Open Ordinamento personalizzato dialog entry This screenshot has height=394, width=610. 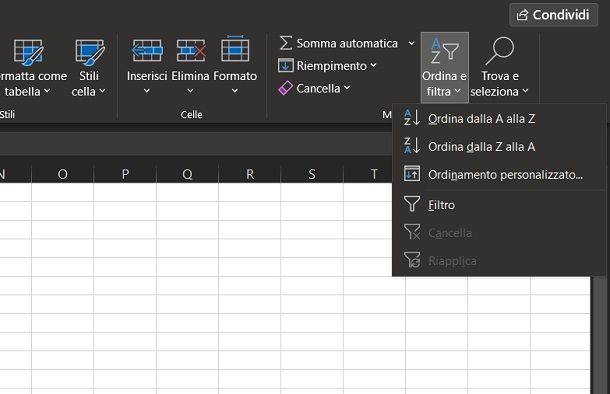(x=500, y=174)
